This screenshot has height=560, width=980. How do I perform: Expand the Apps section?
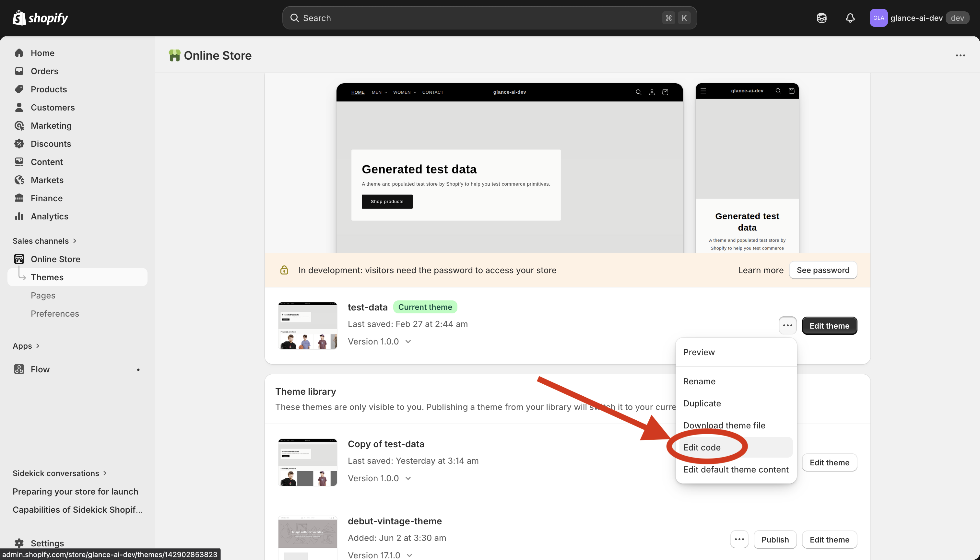point(26,346)
